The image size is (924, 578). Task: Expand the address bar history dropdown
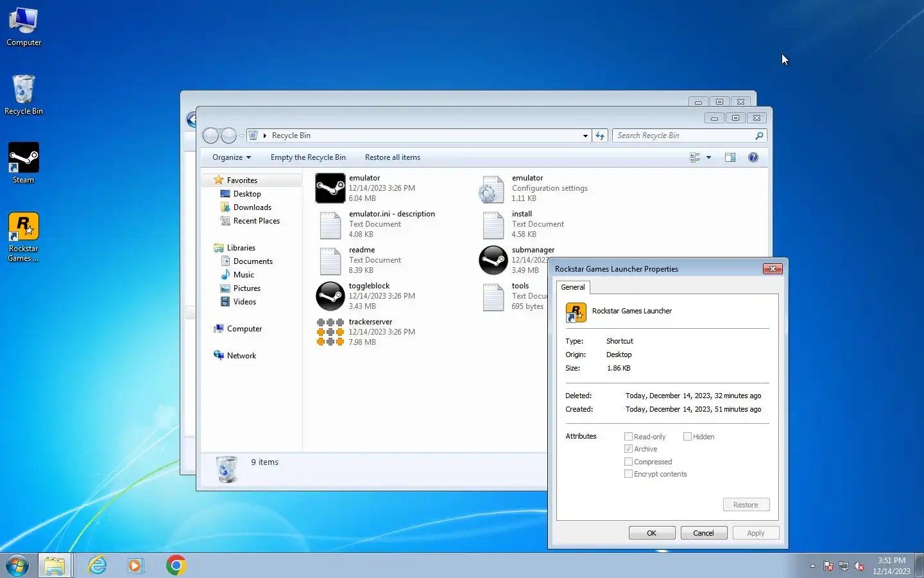[585, 136]
